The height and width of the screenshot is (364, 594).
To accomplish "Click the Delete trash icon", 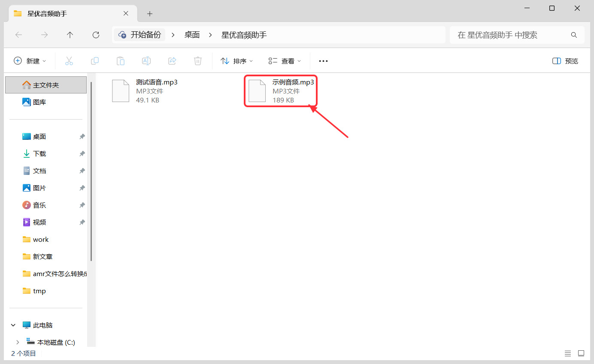I will (198, 61).
